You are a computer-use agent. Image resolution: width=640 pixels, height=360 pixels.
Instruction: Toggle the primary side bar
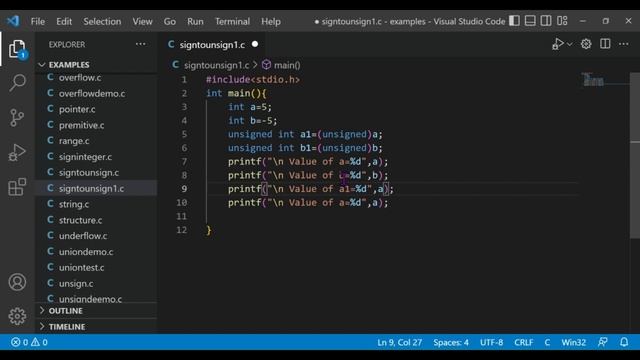point(514,21)
